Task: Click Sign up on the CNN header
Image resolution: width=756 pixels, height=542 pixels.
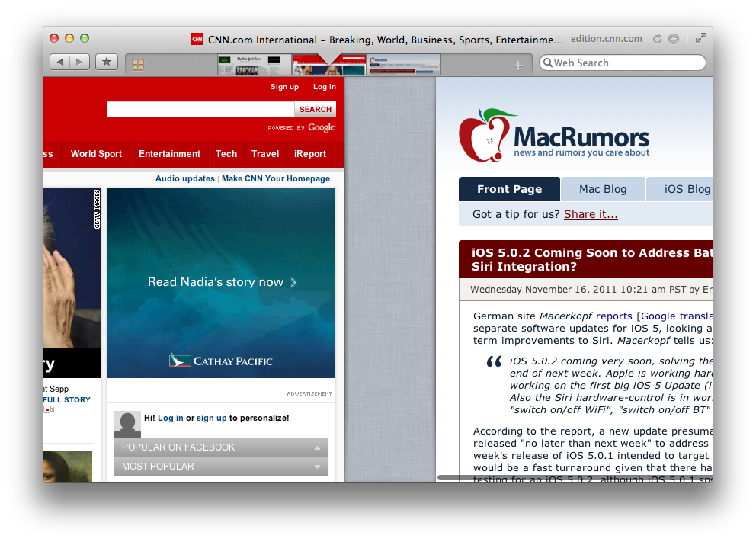Action: (x=284, y=87)
